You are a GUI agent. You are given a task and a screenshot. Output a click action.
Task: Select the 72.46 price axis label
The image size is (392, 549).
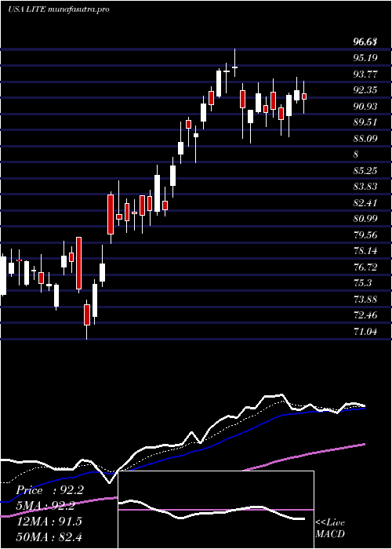click(x=366, y=315)
